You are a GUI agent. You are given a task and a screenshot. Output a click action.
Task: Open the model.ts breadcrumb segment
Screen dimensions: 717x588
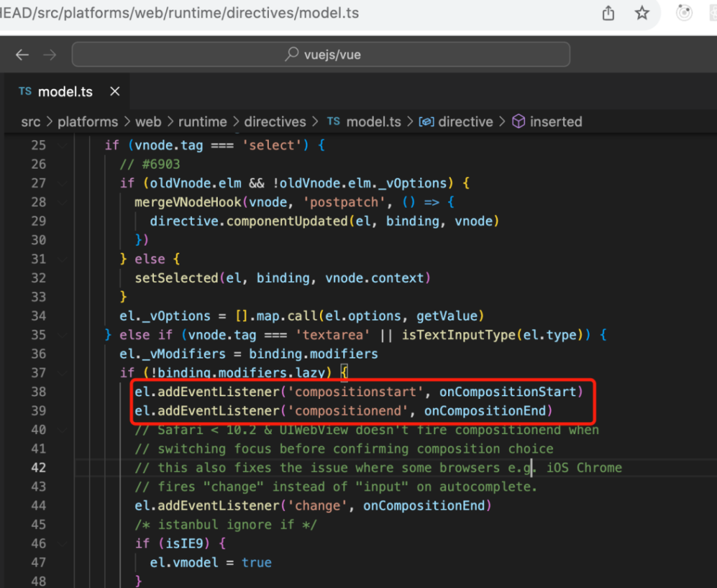pos(374,122)
